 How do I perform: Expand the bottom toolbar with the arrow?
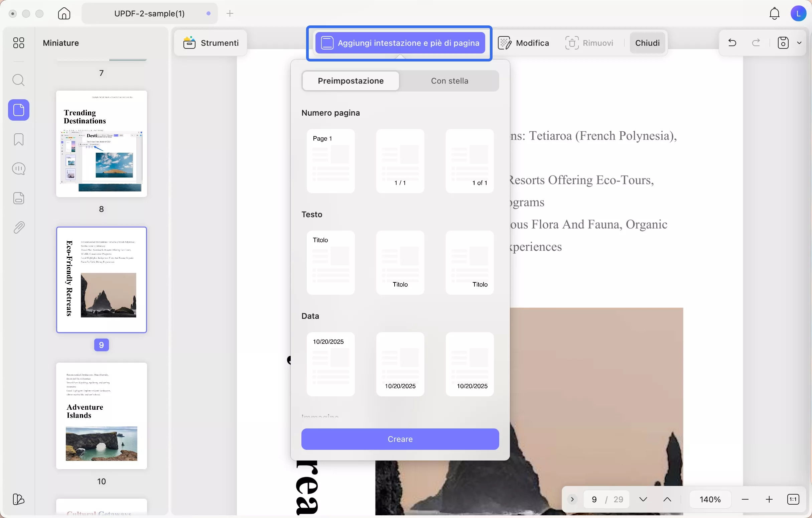(x=571, y=499)
